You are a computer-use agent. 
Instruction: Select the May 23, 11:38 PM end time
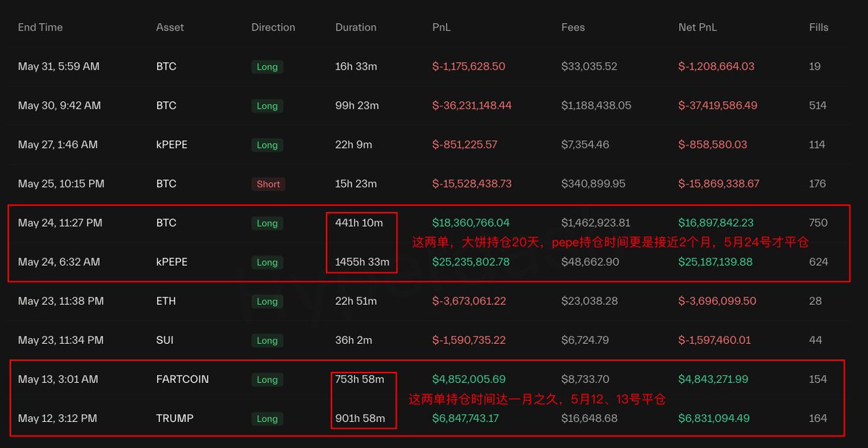coord(60,301)
